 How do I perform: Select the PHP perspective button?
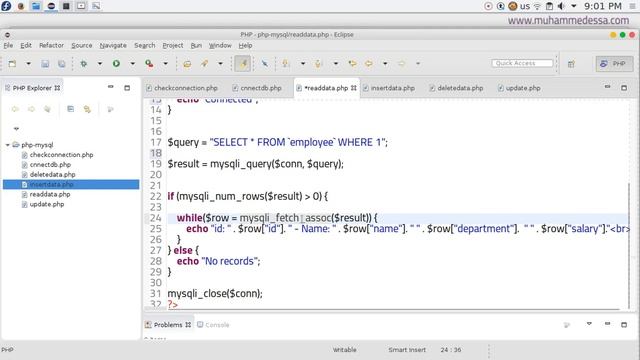(614, 64)
